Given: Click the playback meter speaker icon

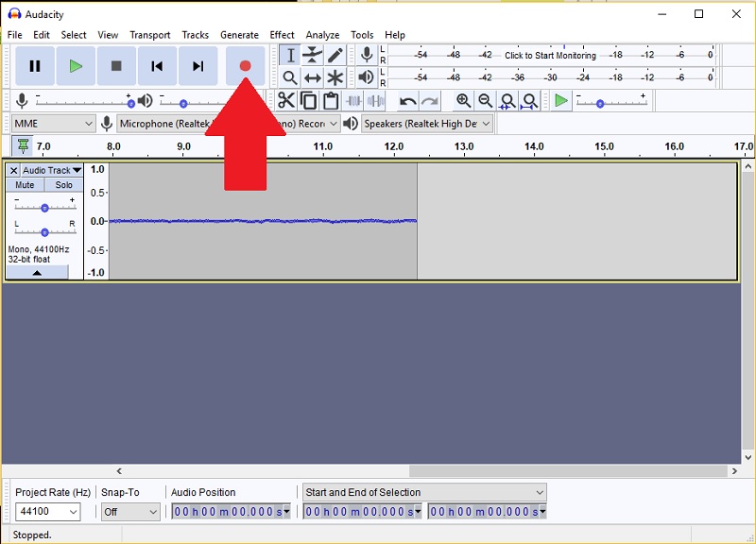Looking at the screenshot, I should point(367,77).
